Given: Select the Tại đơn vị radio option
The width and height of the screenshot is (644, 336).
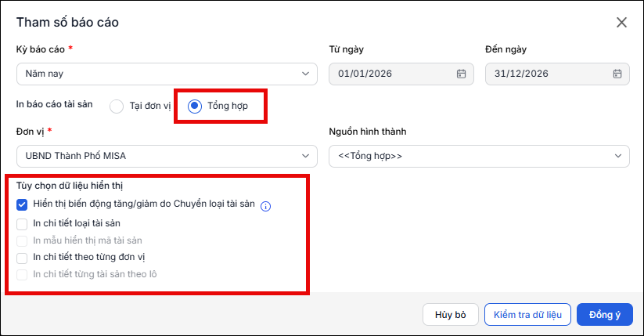Looking at the screenshot, I should click(x=117, y=106).
